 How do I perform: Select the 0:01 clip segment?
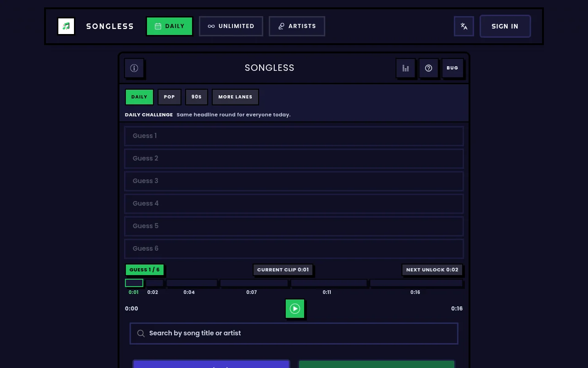coord(134,283)
